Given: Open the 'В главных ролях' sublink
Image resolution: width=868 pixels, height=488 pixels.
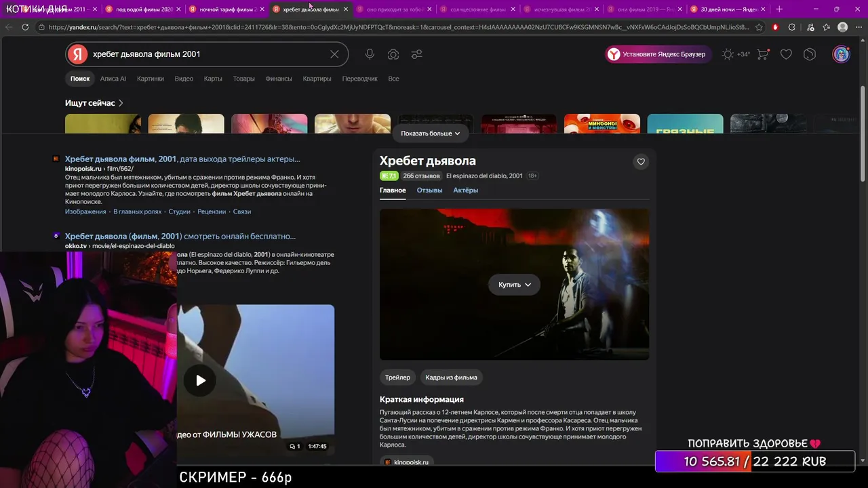Looking at the screenshot, I should [x=138, y=211].
